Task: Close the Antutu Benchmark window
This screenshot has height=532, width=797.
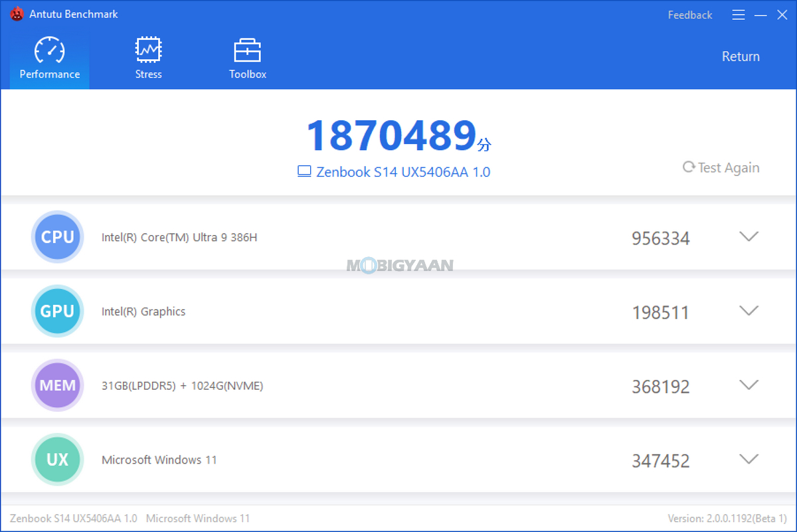Action: pyautogui.click(x=782, y=15)
